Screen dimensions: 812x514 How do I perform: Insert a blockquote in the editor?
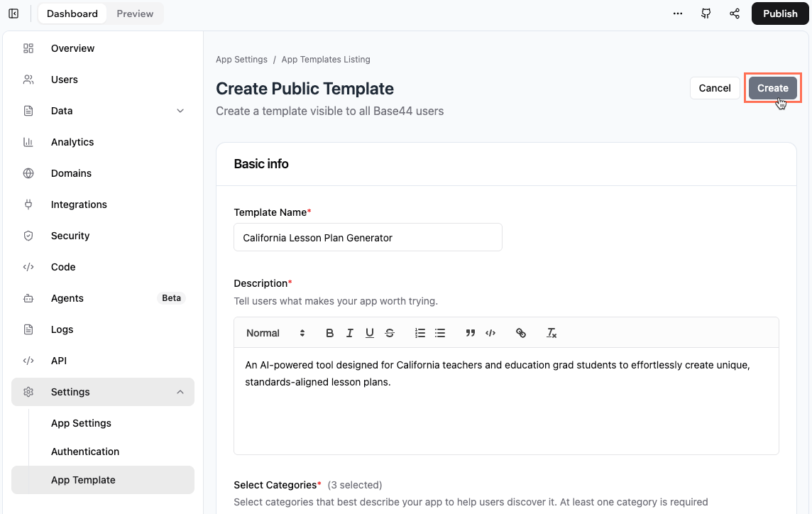[x=470, y=332]
